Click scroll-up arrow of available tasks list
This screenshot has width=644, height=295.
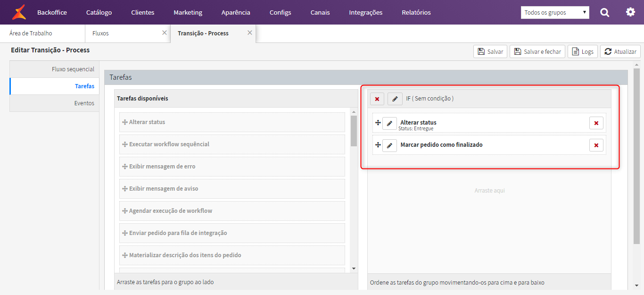pyautogui.click(x=354, y=111)
